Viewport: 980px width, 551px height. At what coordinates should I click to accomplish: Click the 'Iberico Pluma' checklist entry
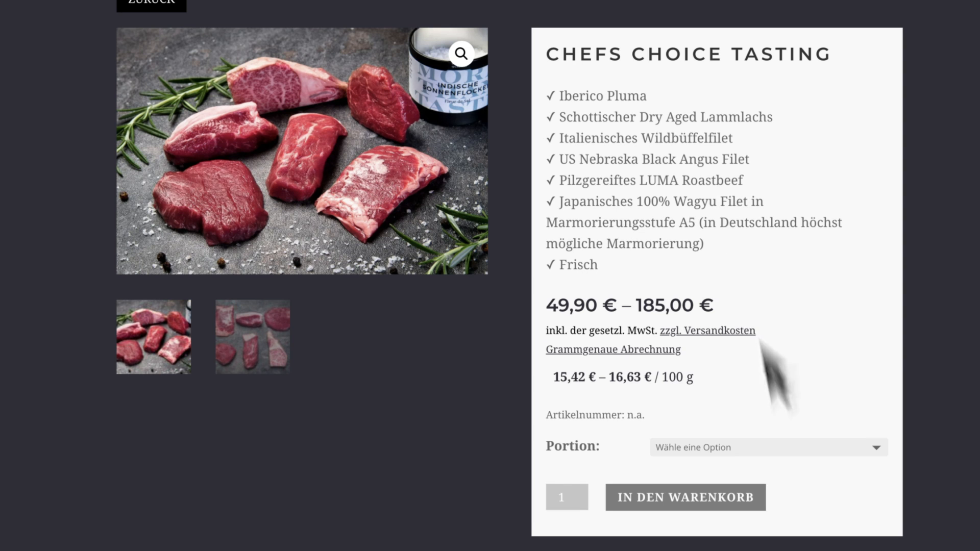pyautogui.click(x=596, y=95)
